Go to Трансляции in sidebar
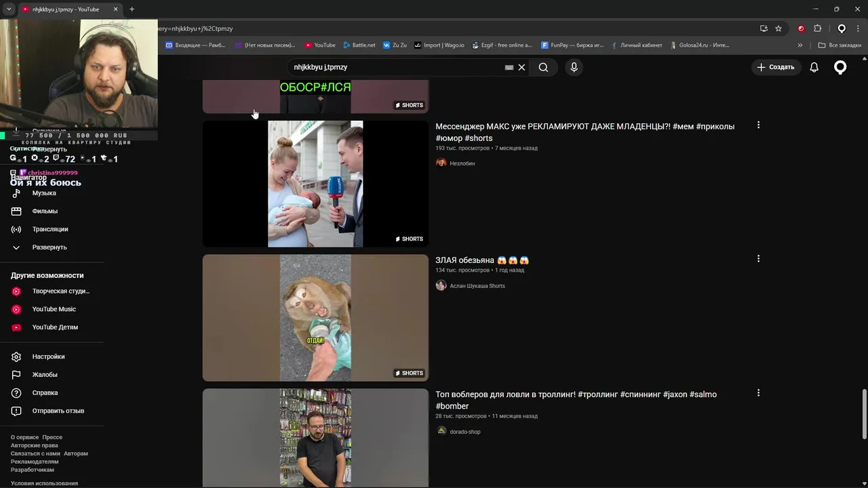This screenshot has height=488, width=868. [50, 229]
